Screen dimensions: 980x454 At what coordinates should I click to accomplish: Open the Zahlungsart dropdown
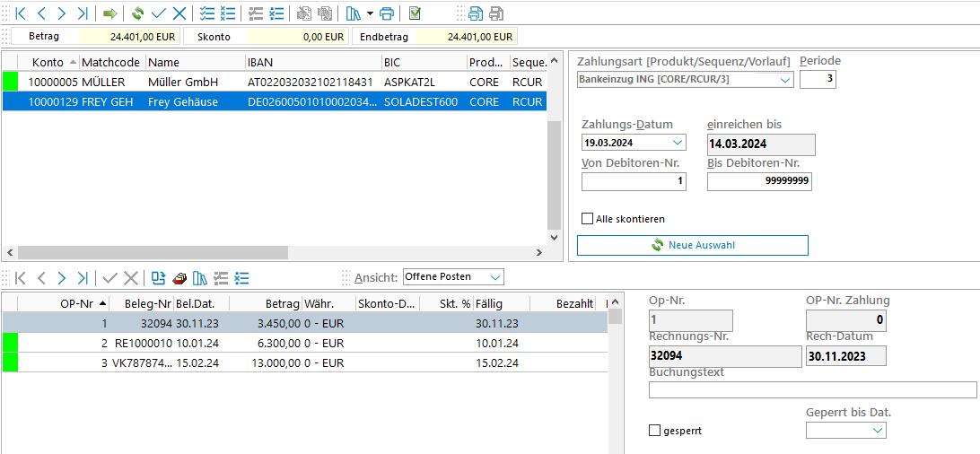(x=785, y=80)
